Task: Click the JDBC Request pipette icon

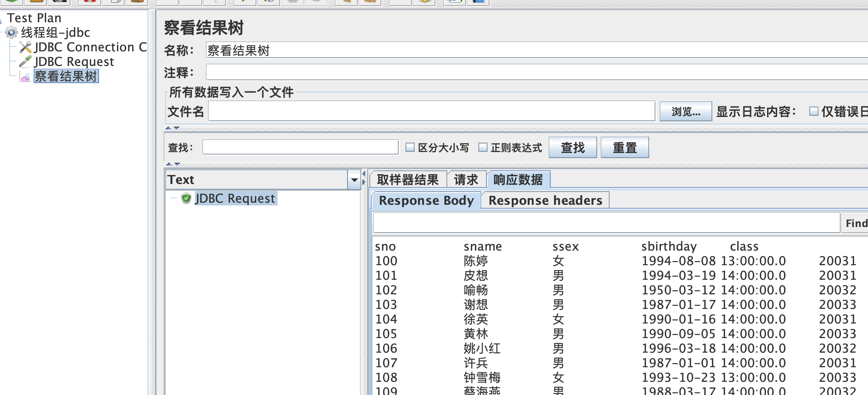Action: (x=25, y=62)
